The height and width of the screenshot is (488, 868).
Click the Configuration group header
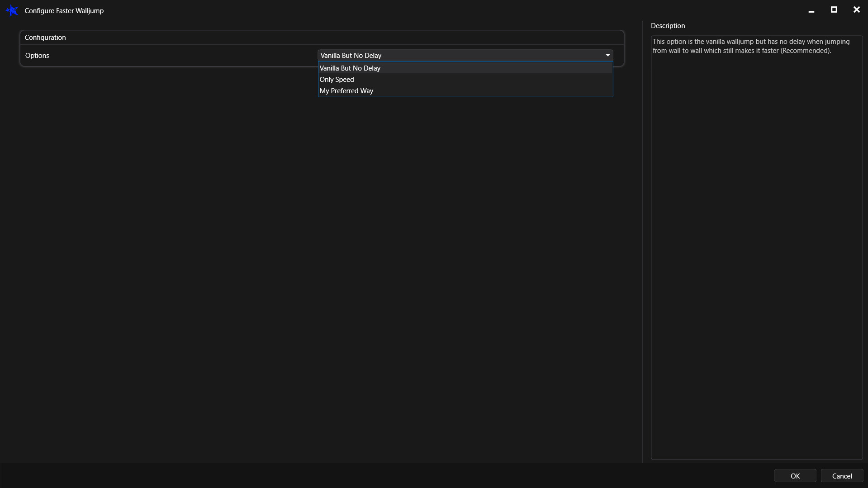coord(45,38)
